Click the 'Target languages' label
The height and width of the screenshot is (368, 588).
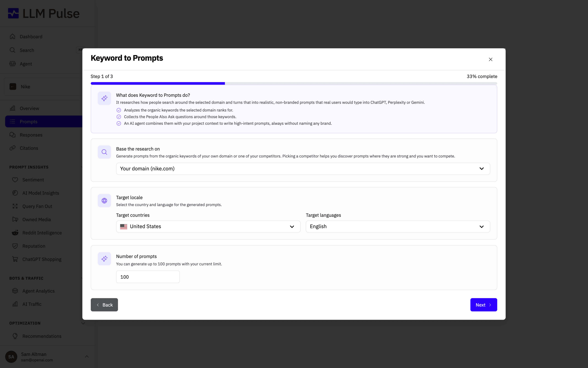pyautogui.click(x=323, y=215)
